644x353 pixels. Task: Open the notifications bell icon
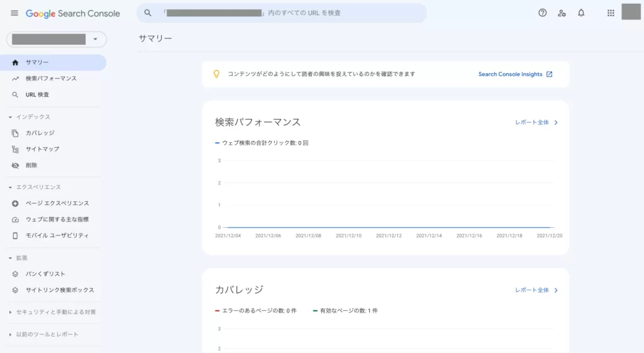[x=581, y=13]
